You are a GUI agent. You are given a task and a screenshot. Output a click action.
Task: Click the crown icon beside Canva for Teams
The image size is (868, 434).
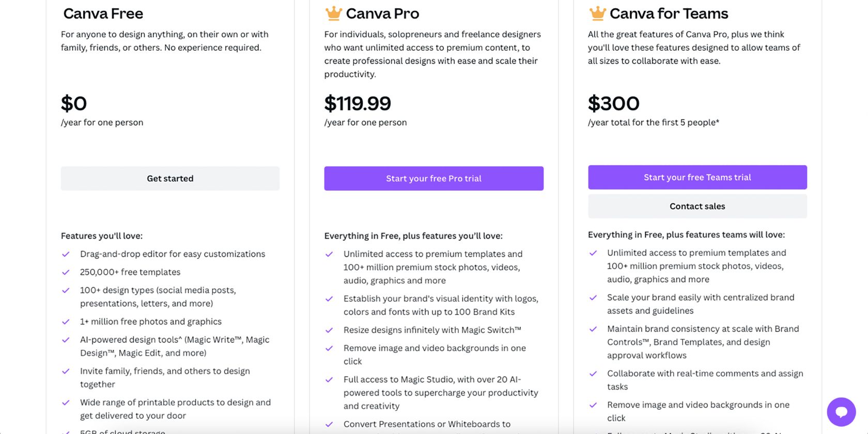click(x=597, y=13)
